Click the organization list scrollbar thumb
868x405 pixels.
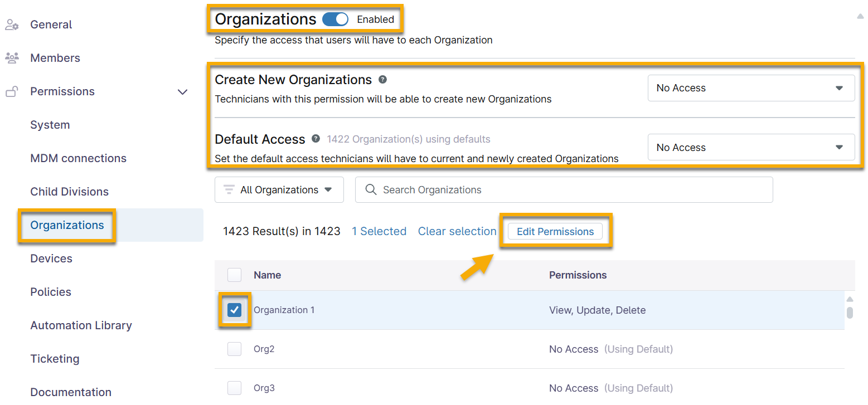(850, 313)
